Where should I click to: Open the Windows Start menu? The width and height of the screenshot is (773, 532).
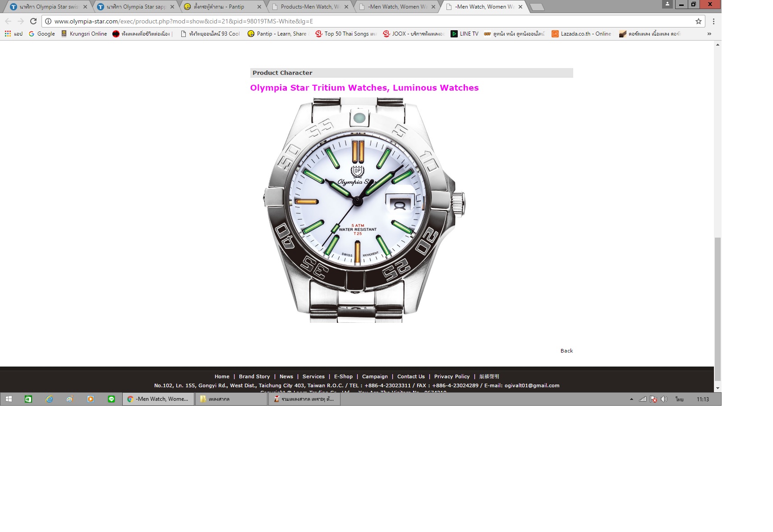click(9, 399)
